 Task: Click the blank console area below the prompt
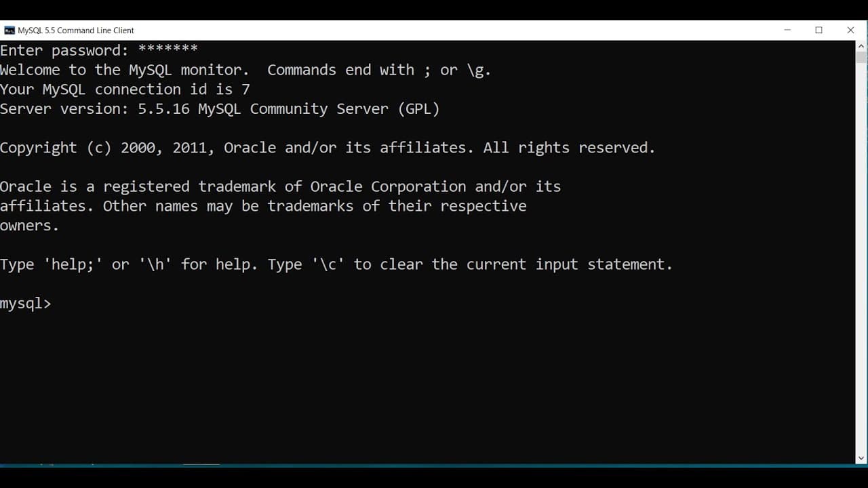click(x=427, y=386)
